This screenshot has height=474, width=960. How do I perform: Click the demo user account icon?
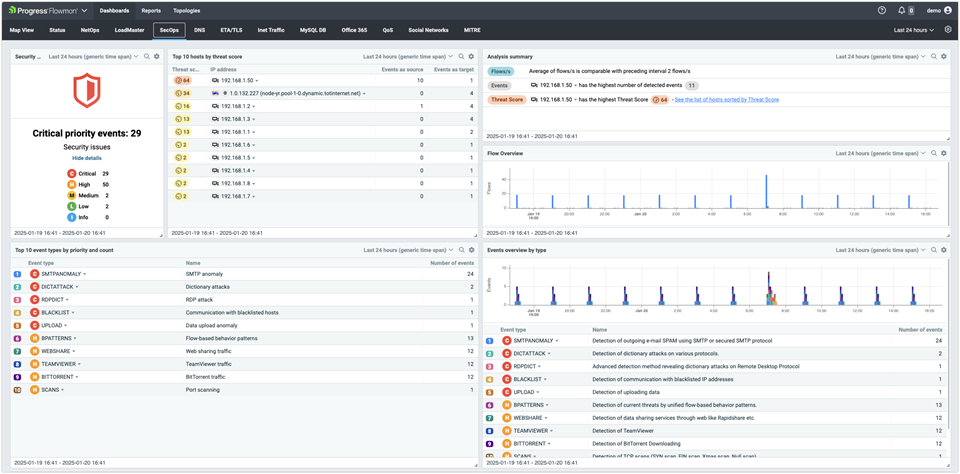click(948, 10)
